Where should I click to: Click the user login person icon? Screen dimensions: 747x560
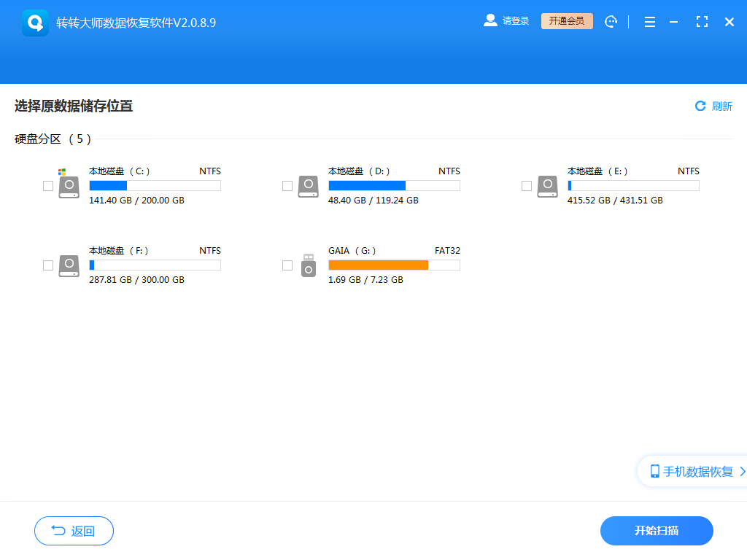point(490,20)
